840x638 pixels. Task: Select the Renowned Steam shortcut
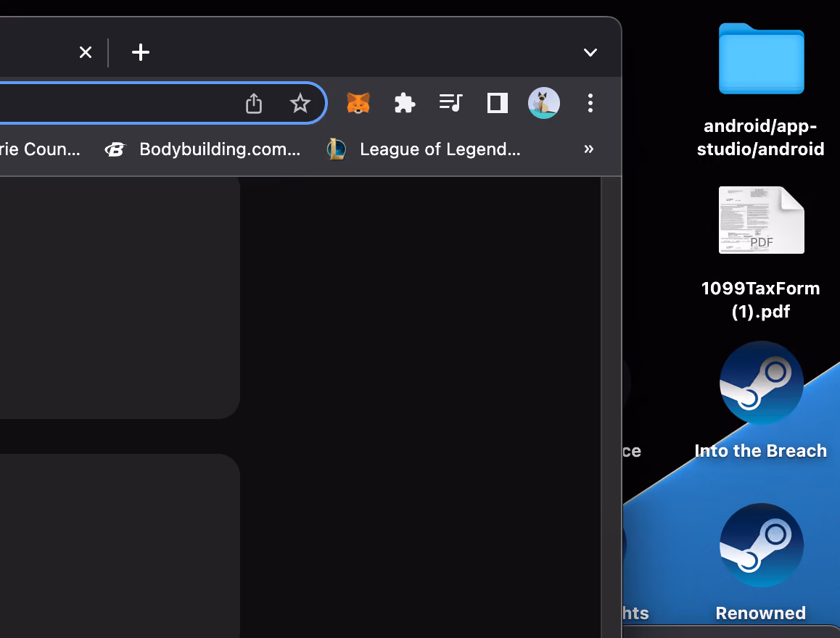click(761, 563)
